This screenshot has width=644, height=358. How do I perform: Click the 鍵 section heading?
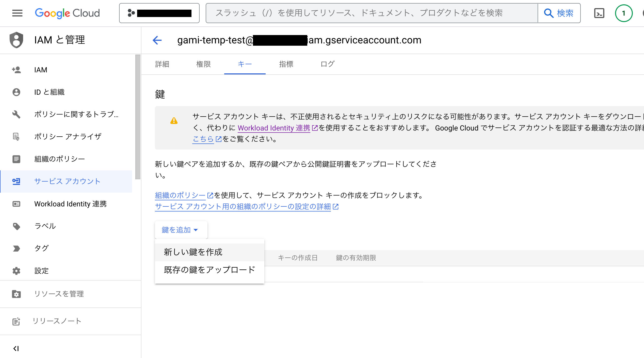pyautogui.click(x=160, y=94)
